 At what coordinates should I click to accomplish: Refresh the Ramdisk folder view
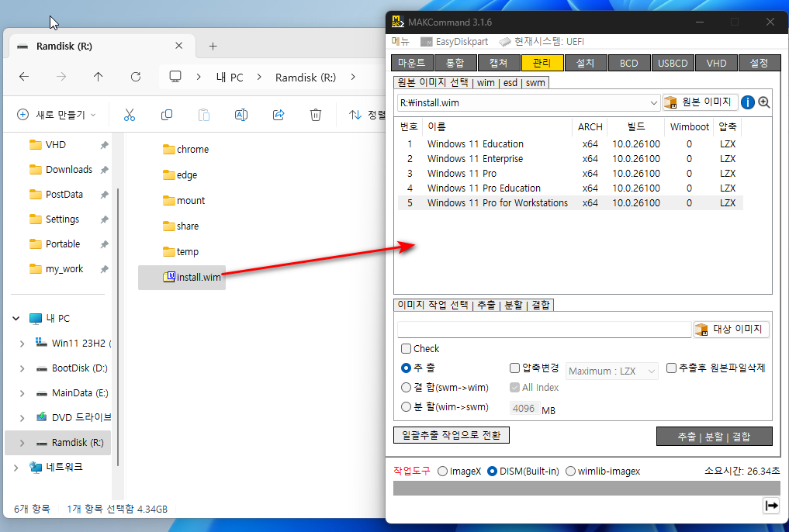135,77
